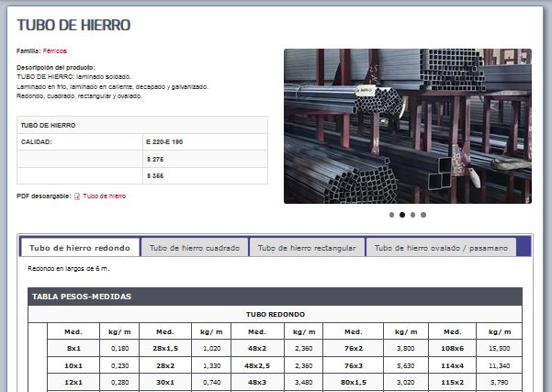Screen dimensions: 552x392
Task: Select the 0,280 weight cell
Action: 119,383
